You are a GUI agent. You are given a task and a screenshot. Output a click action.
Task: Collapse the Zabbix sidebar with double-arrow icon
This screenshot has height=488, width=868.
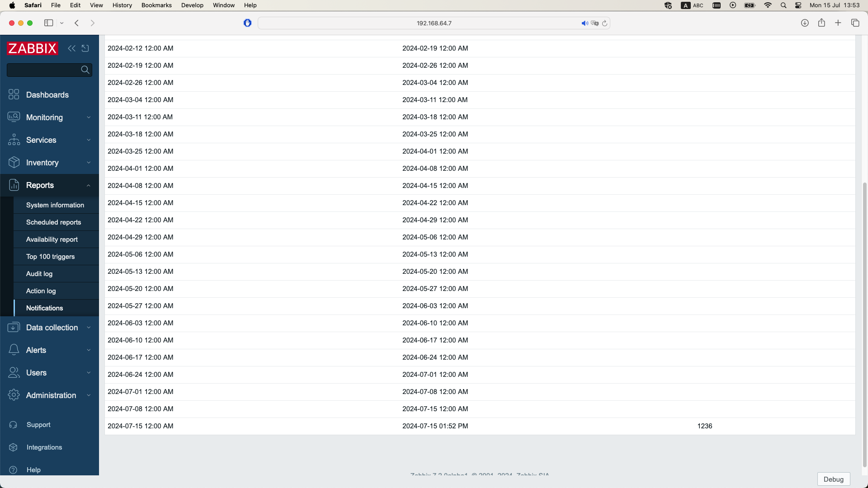(71, 48)
